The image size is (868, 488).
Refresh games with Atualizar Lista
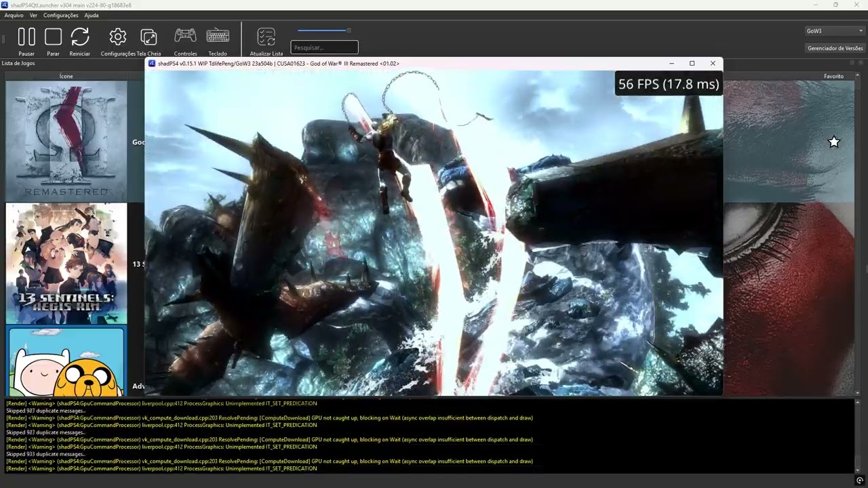267,42
